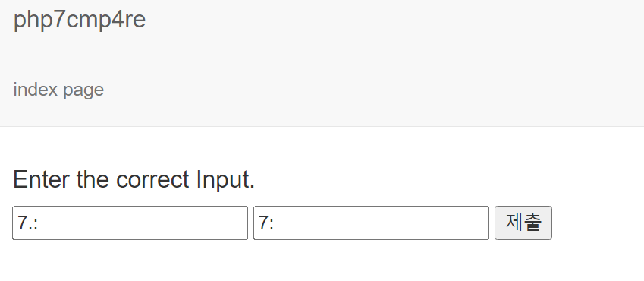Click the 'cmp4re' part of the site title
The image size is (644, 281).
tap(106, 21)
